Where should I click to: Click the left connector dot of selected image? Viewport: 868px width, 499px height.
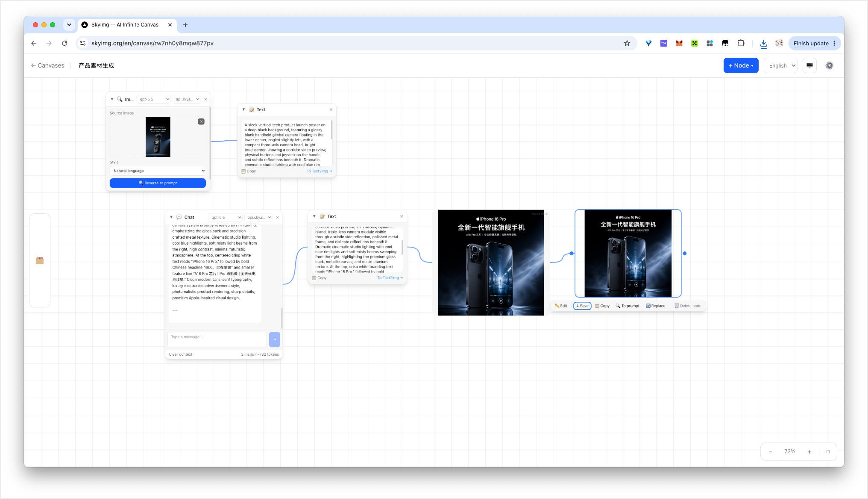[572, 254]
